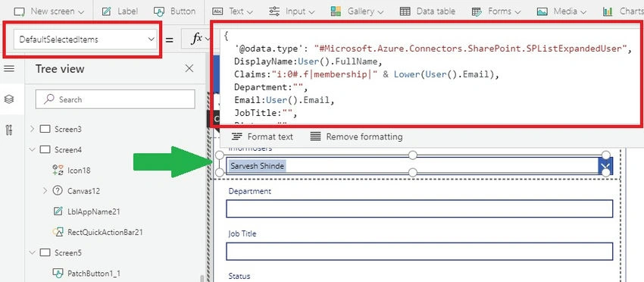The width and height of the screenshot is (644, 282).
Task: Click the Job Title text input
Action: pos(419,251)
